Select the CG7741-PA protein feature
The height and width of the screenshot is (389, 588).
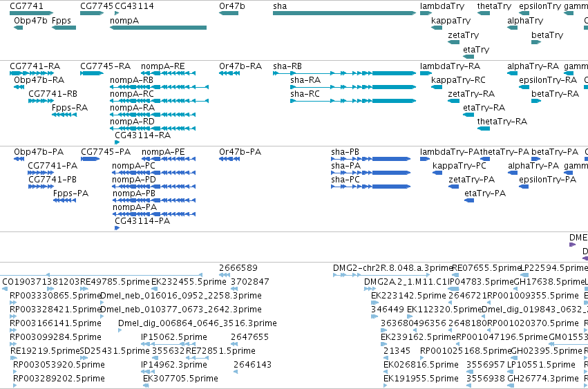coord(41,173)
